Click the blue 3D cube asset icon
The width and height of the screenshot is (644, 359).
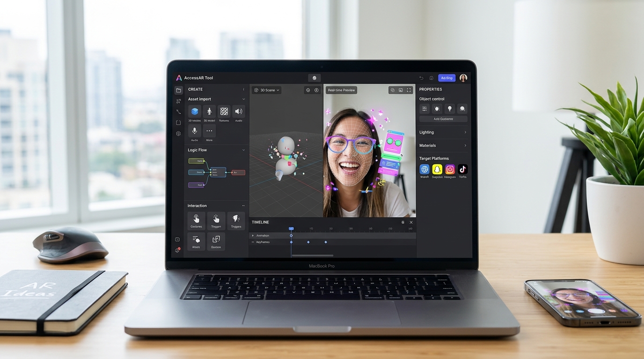click(x=195, y=111)
